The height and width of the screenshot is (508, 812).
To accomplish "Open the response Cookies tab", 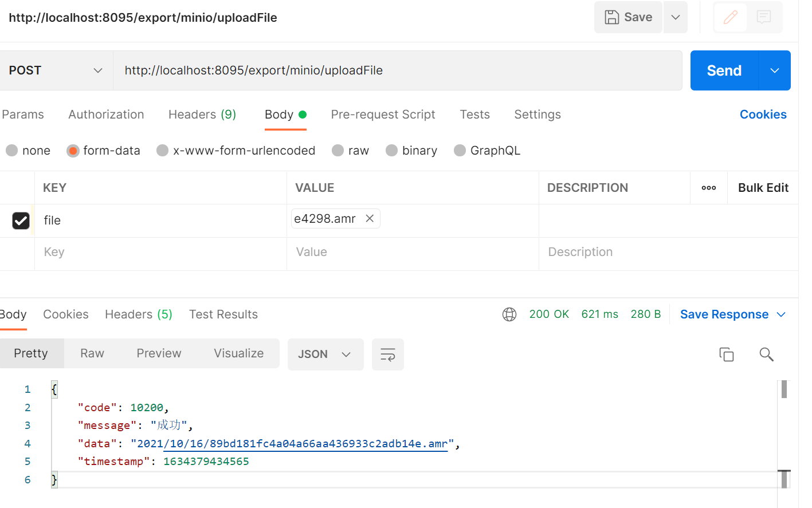I will 66,314.
